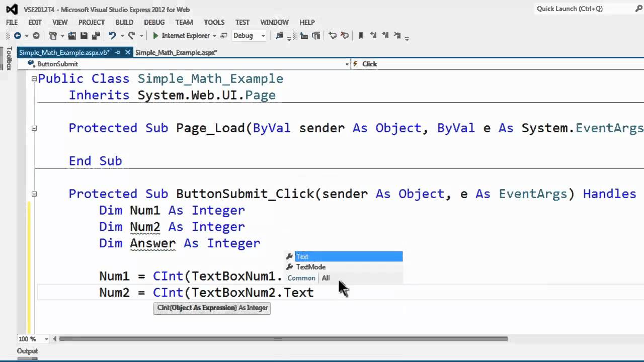Open the FILE menu
Image resolution: width=644 pixels, height=362 pixels.
[12, 22]
